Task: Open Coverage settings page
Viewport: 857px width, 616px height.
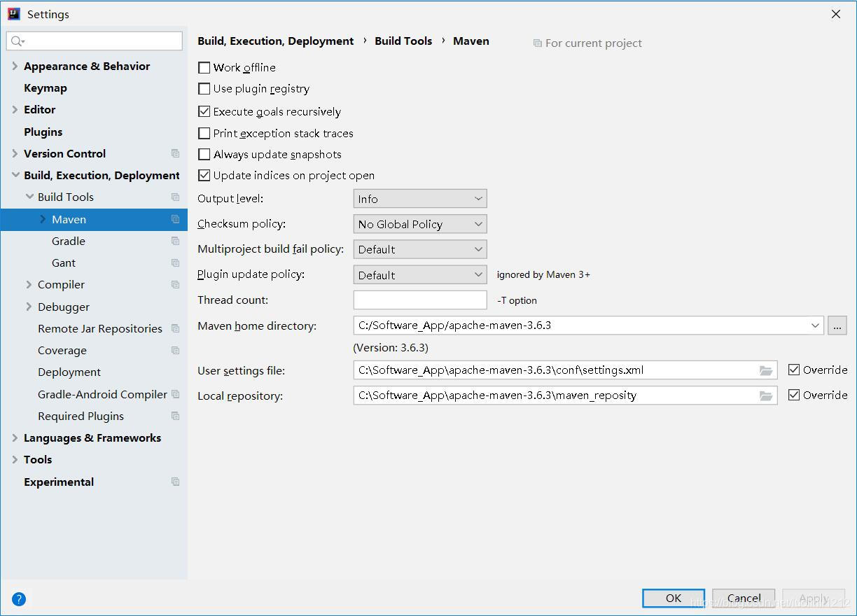Action: coord(62,350)
